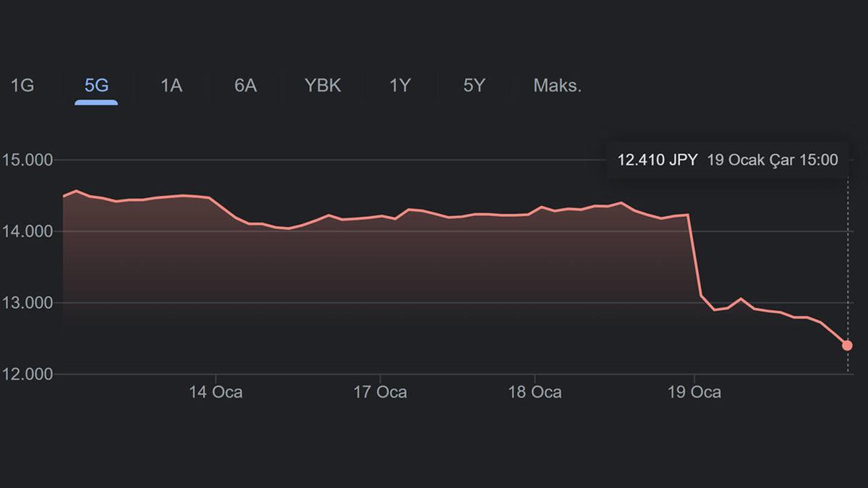Click the highlighted data point marker
868x488 pixels.
point(847,346)
